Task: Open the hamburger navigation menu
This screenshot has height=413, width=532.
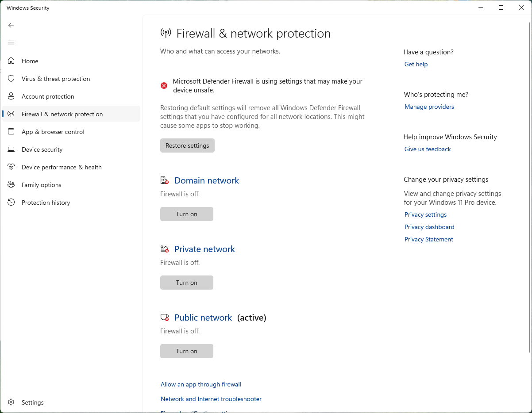Action: pos(11,43)
